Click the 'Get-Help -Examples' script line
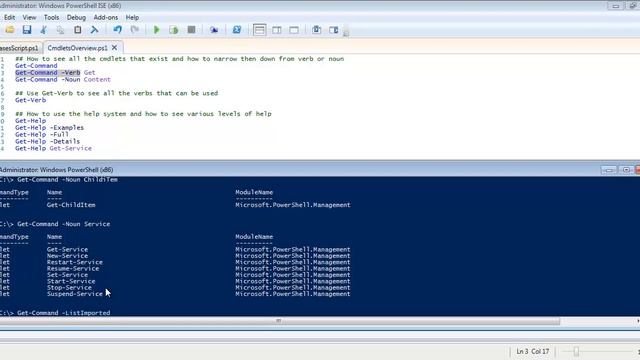 coord(49,127)
